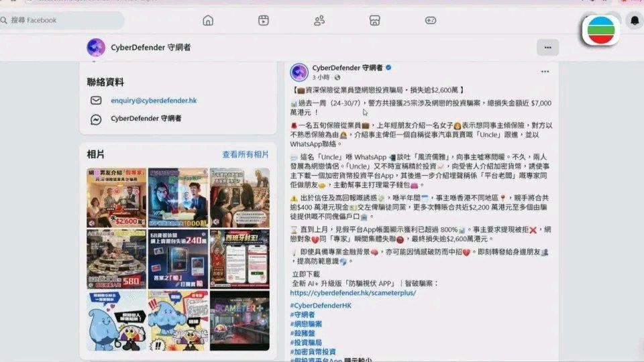The height and width of the screenshot is (362, 644).
Task: Click the 相片 section heading
Action: (x=95, y=154)
